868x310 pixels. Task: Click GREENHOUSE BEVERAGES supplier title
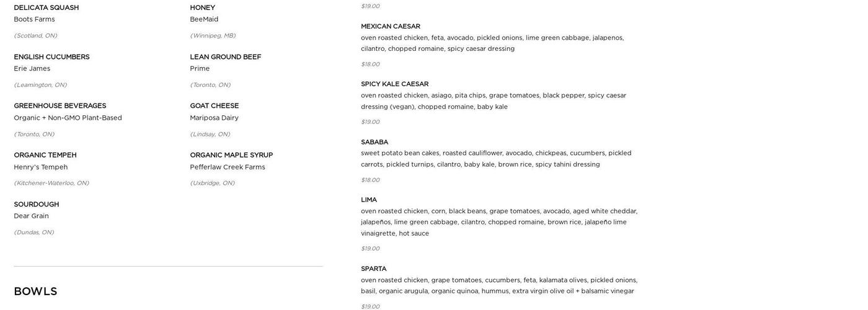pyautogui.click(x=60, y=106)
